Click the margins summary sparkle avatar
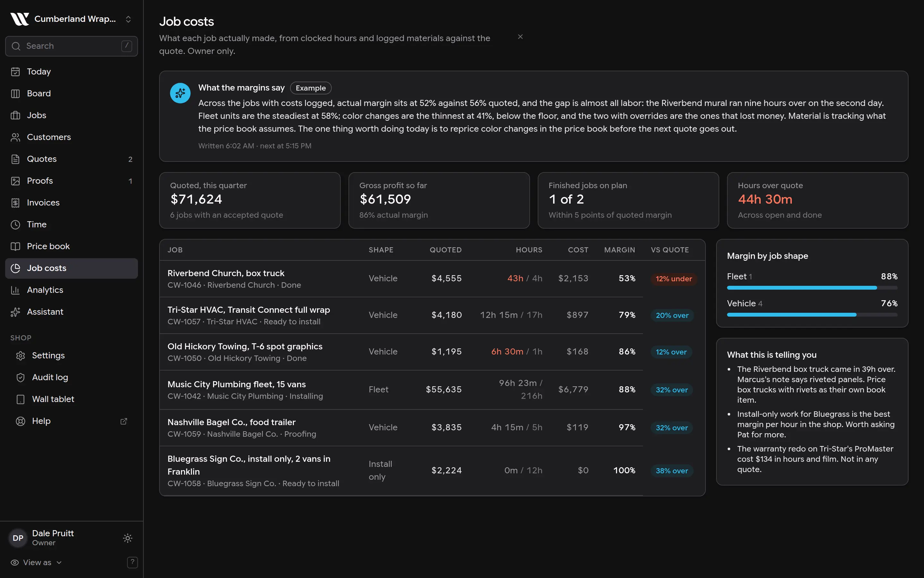 [180, 93]
